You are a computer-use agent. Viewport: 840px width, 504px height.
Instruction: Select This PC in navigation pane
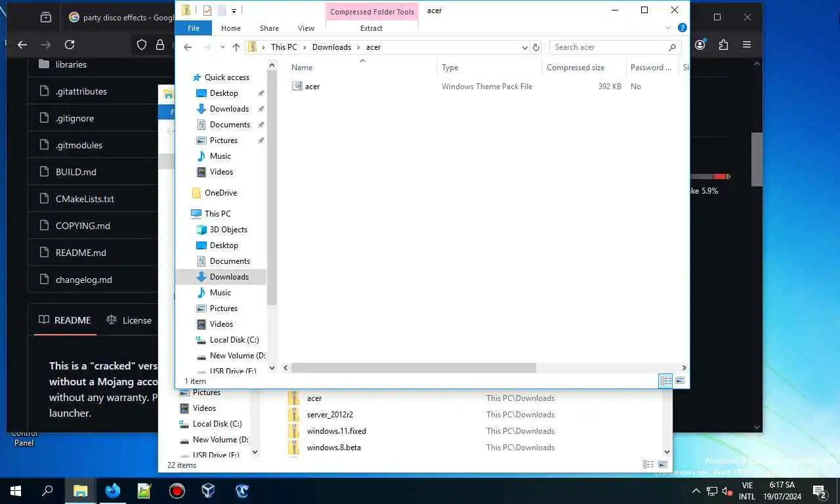(x=217, y=214)
